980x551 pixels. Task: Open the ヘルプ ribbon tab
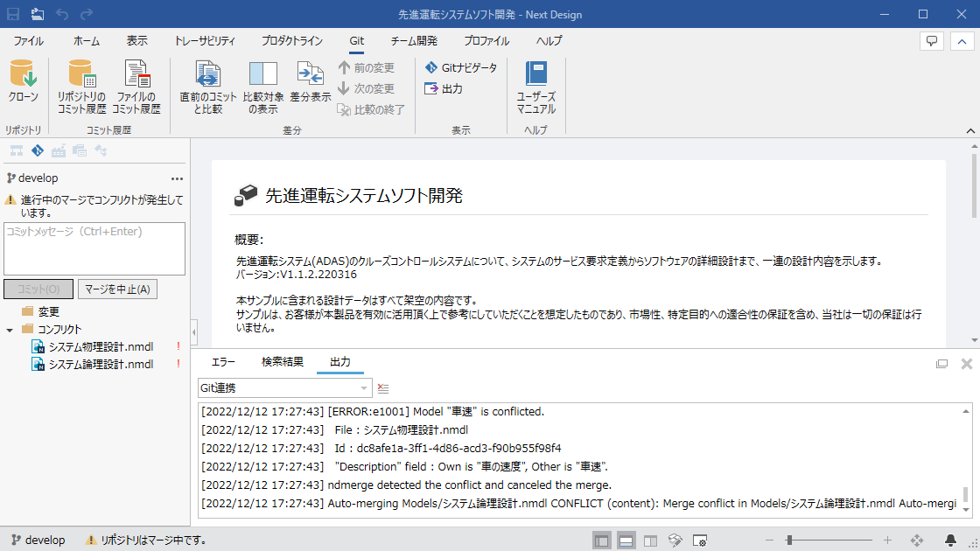pyautogui.click(x=549, y=41)
